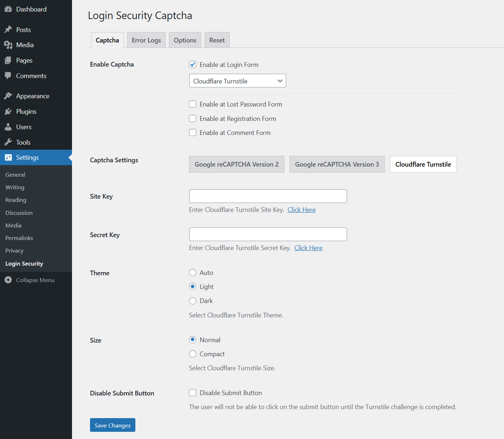Open Tools via the wrench icon
Image resolution: width=504 pixels, height=439 pixels.
click(x=8, y=142)
